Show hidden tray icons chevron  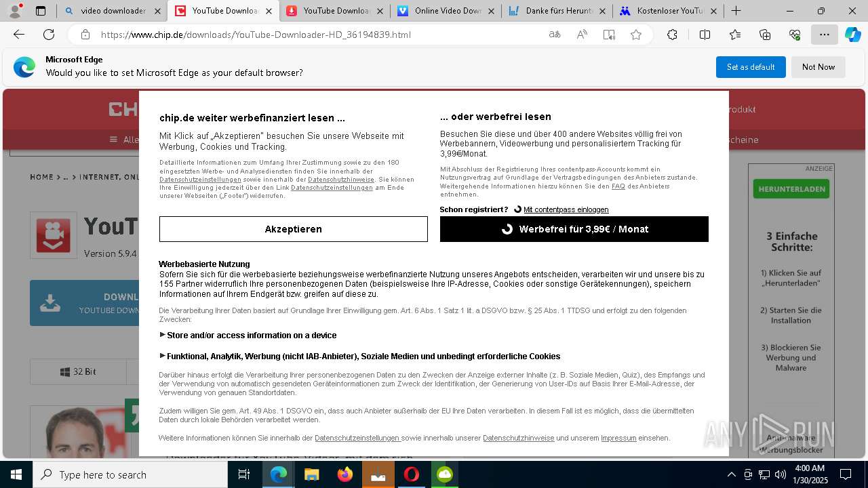click(x=731, y=474)
